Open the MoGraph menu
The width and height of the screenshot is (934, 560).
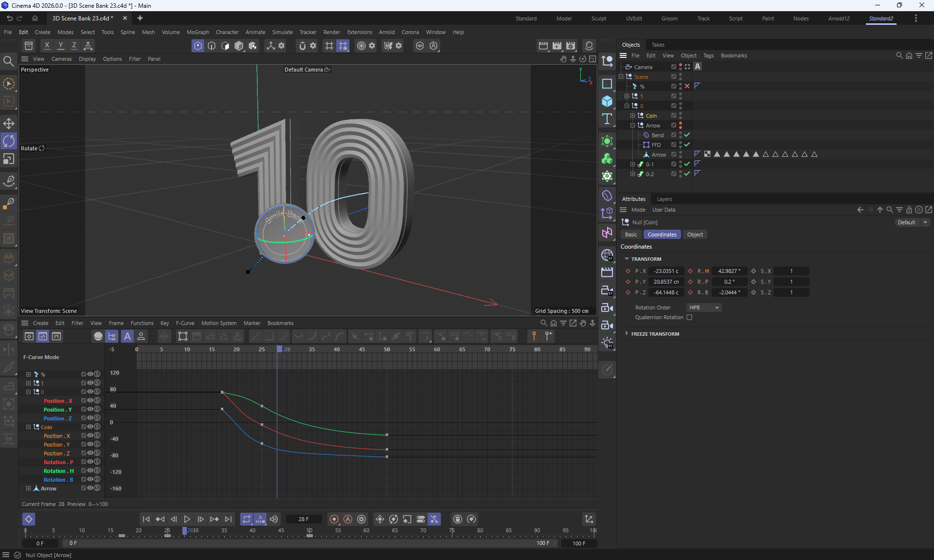(198, 32)
